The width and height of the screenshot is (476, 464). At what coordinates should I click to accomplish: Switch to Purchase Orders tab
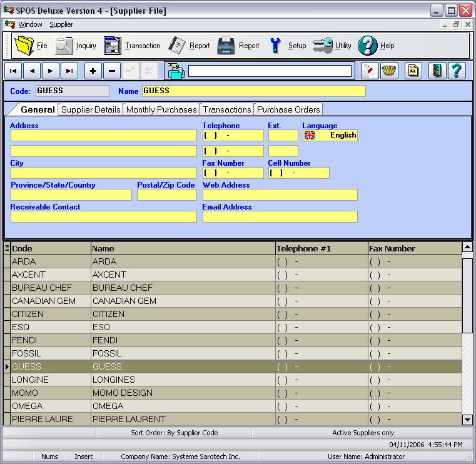[x=288, y=109]
